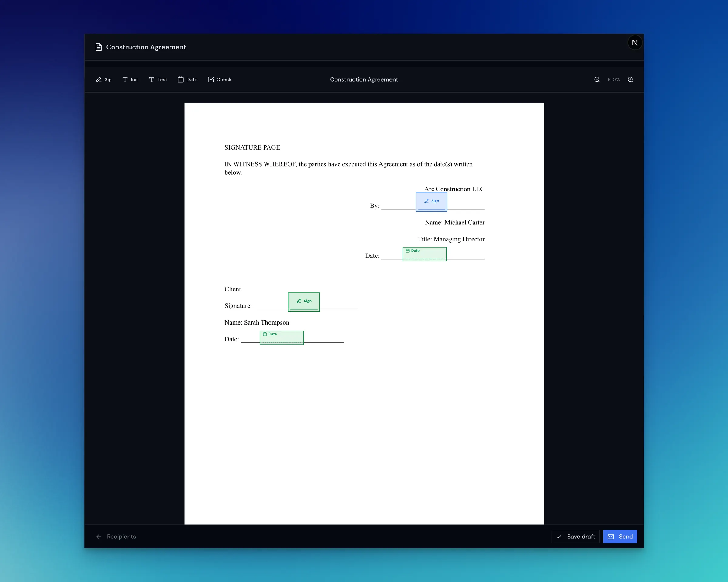The width and height of the screenshot is (728, 582).
Task: Go back to Recipients
Action: [x=121, y=537]
